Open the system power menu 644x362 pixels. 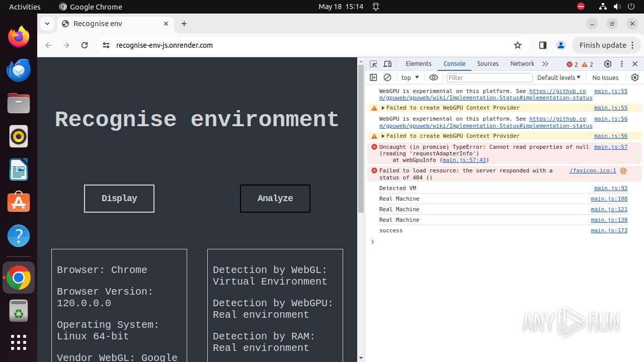pos(631,7)
